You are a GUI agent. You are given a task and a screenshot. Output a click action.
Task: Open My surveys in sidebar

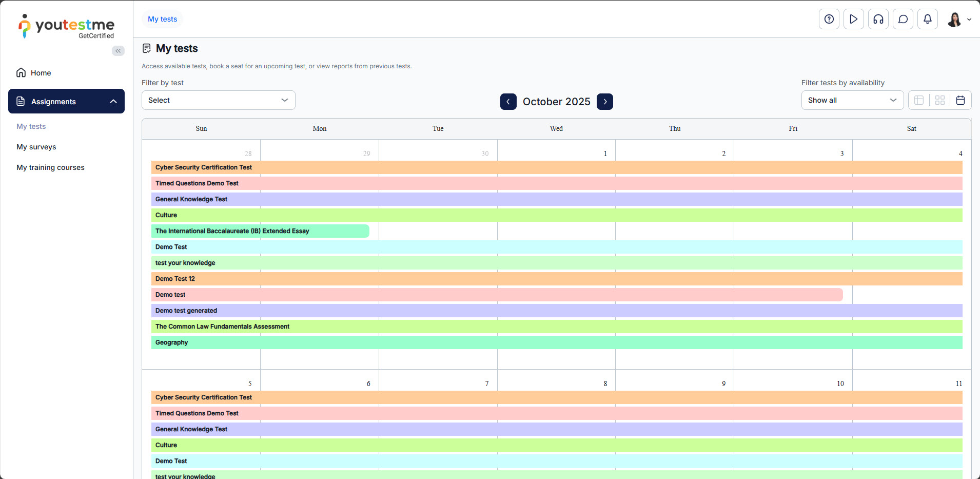pos(36,147)
